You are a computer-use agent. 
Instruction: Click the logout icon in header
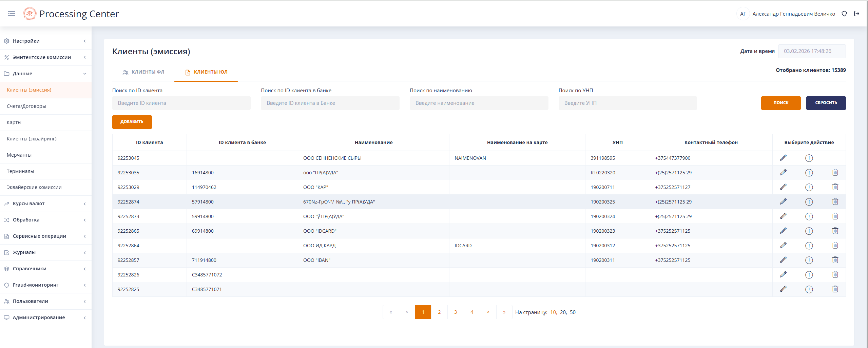click(x=856, y=14)
